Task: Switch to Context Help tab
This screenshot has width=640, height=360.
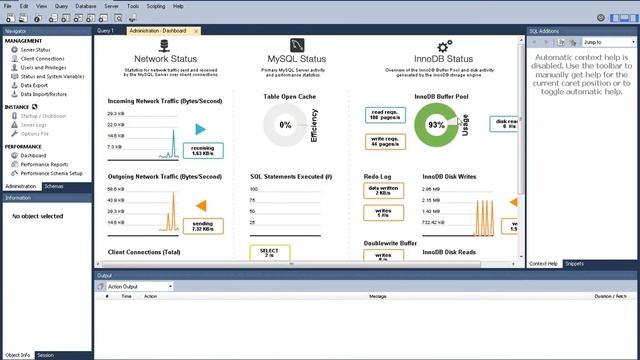Action: 543,264
